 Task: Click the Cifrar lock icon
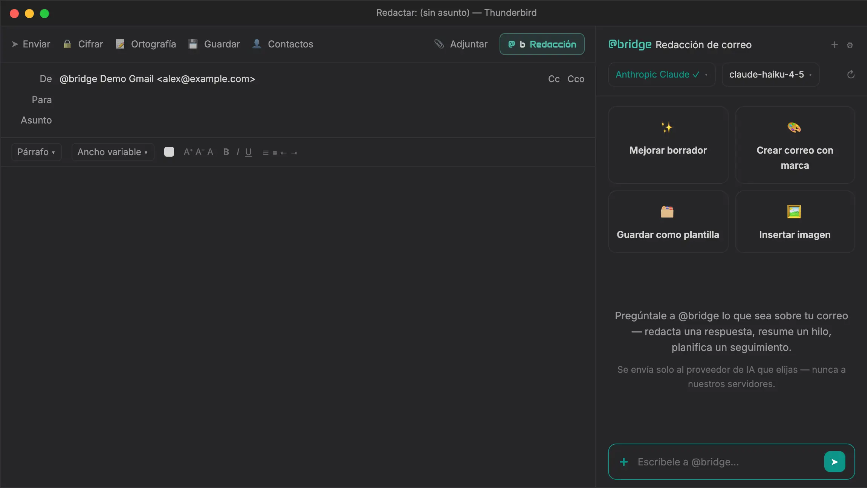point(67,44)
